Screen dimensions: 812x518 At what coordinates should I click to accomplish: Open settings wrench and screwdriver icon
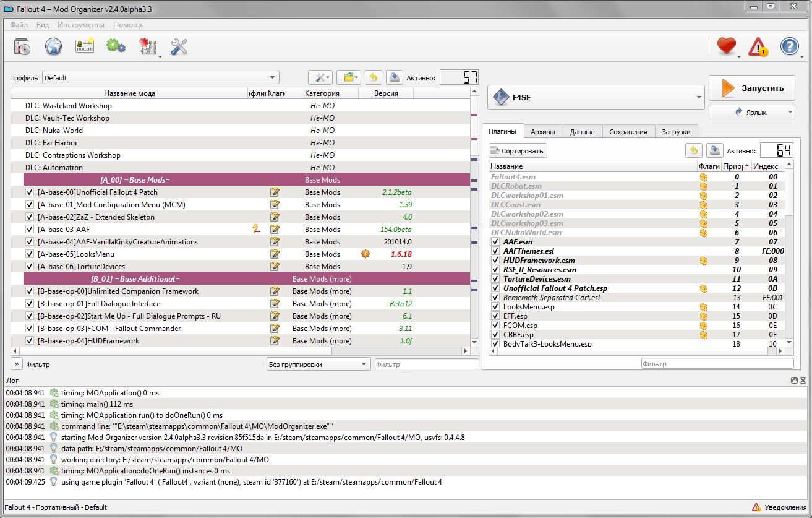(179, 46)
